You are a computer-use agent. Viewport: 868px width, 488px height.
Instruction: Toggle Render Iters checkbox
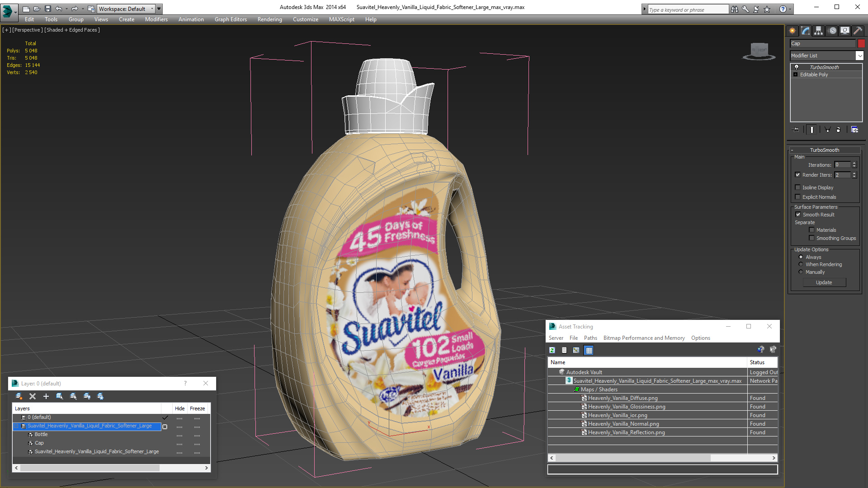pyautogui.click(x=797, y=175)
